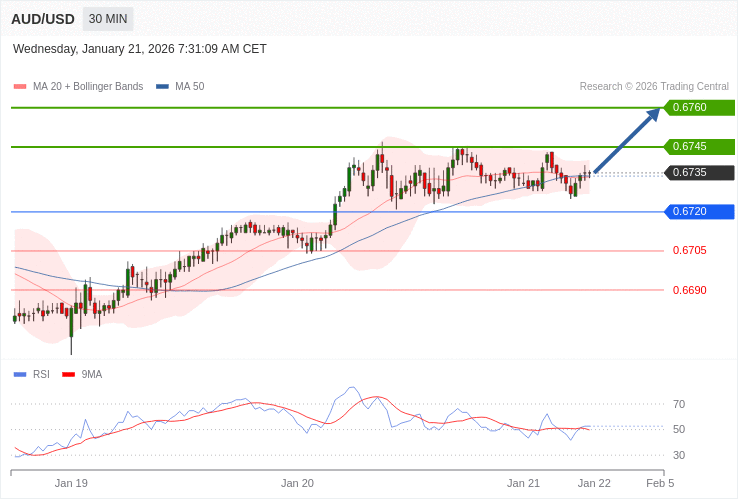
Task: Select the 0.6760 resistance price tag
Action: pos(699,107)
